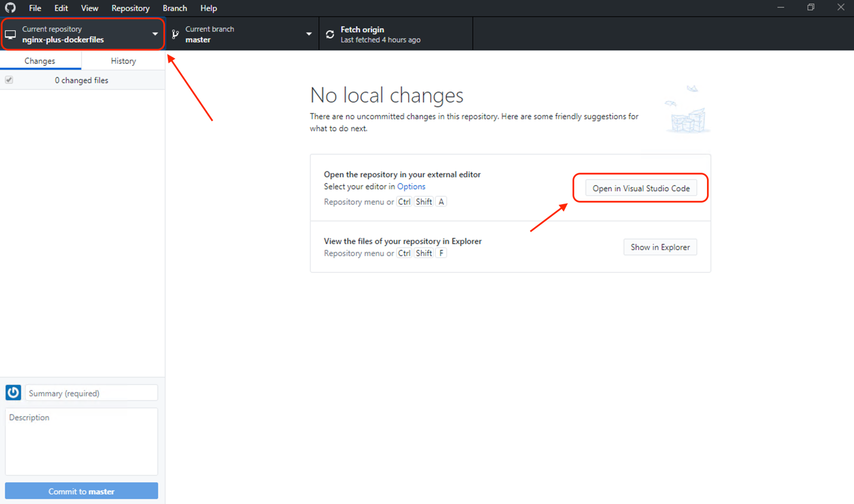
Task: Click the user avatar icon beside Summary
Action: coord(13,392)
